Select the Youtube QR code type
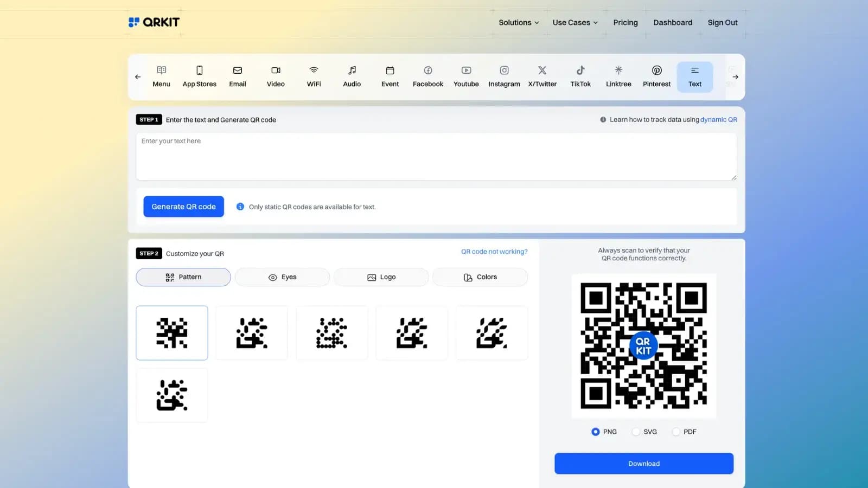The height and width of the screenshot is (488, 868). (466, 76)
